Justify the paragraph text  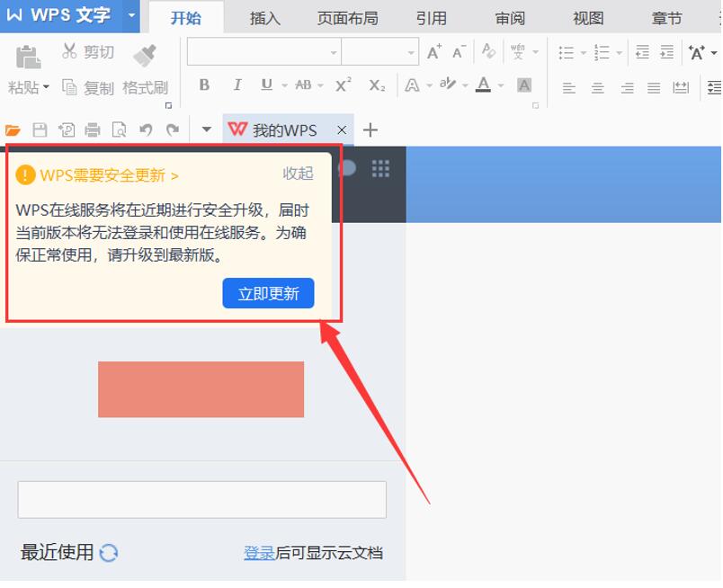pos(654,87)
